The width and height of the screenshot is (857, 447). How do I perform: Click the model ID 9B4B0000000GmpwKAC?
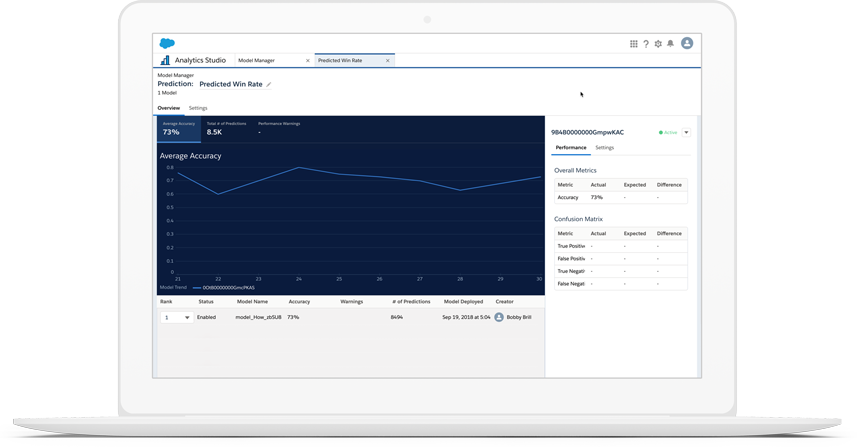point(587,132)
